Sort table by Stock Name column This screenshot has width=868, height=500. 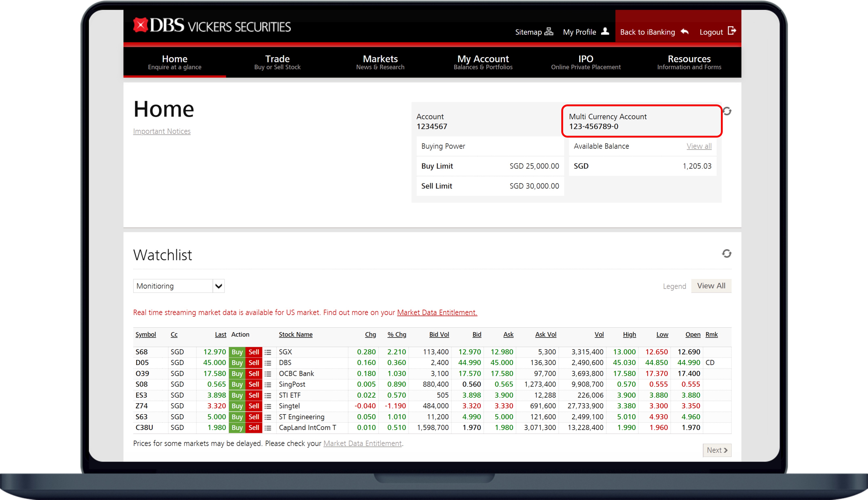[296, 335]
